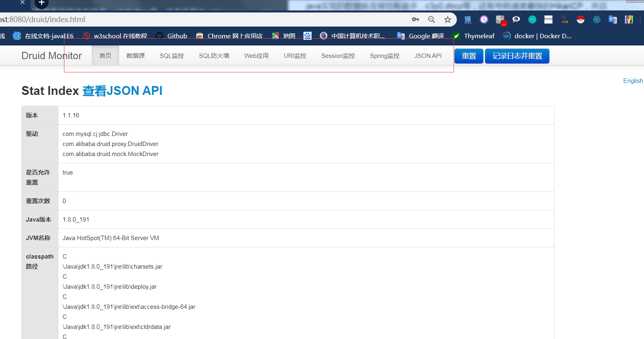The image size is (644, 339).
Task: Open the docker | Docker D... bookmark
Action: pos(537,36)
